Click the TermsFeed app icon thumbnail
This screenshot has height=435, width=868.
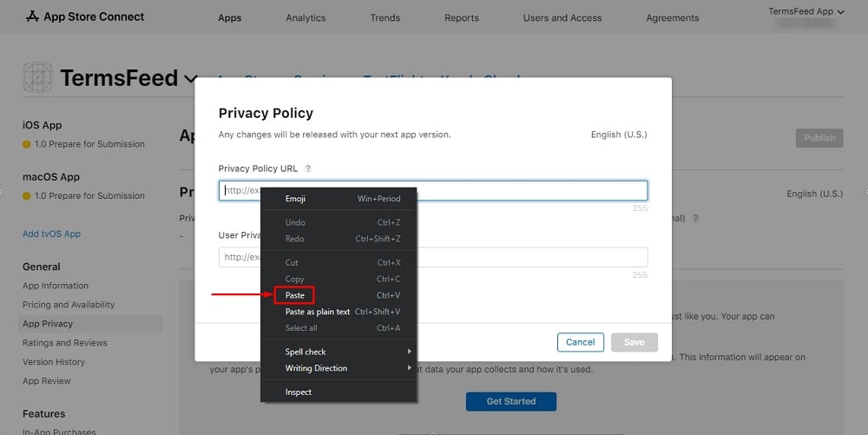(x=37, y=77)
